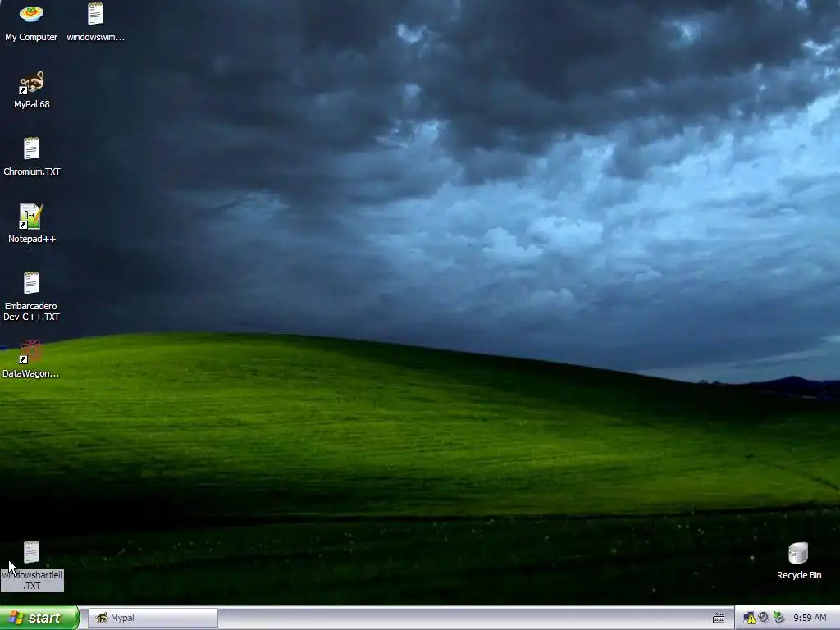Click the Safely Remove Hardware tray icon

pyautogui.click(x=778, y=618)
